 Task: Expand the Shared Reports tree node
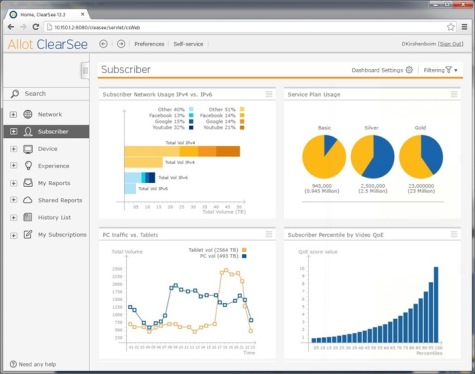(x=13, y=200)
